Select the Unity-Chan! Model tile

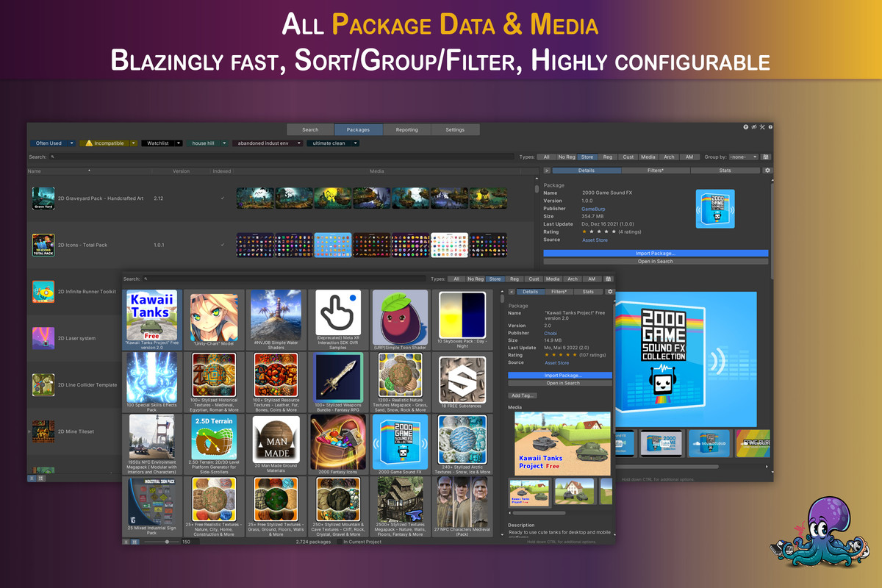pyautogui.click(x=213, y=319)
